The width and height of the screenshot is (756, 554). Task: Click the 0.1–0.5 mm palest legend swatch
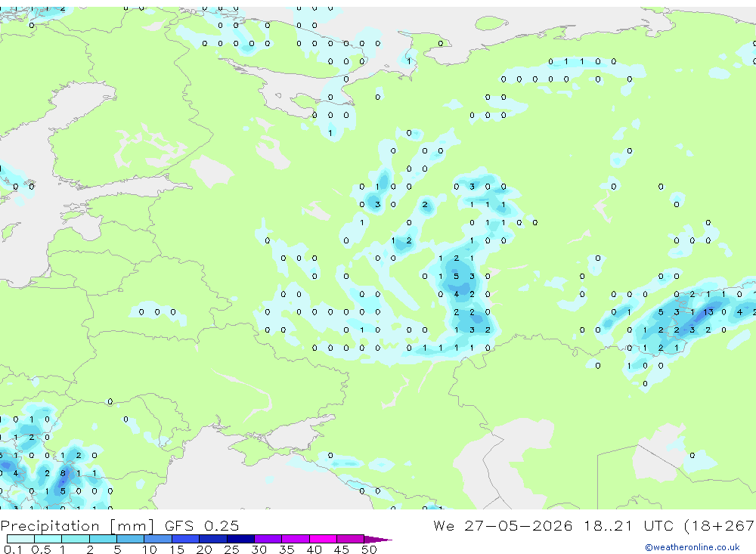coord(20,539)
